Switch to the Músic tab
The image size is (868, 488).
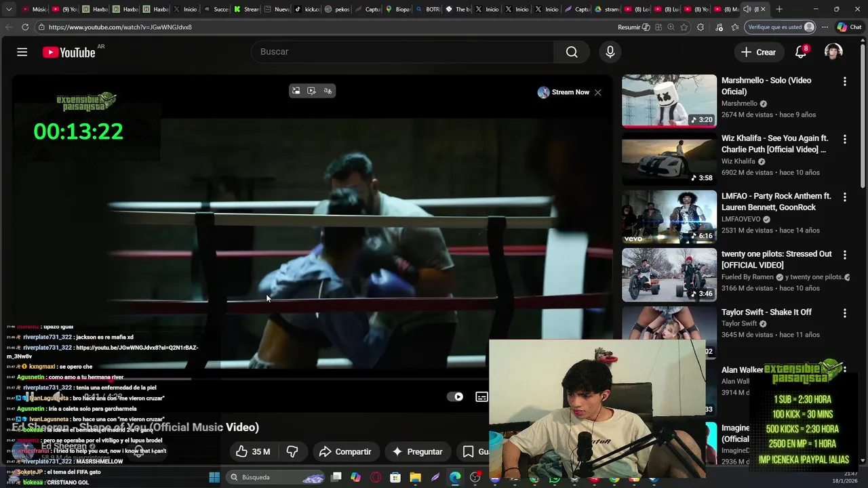point(35,9)
